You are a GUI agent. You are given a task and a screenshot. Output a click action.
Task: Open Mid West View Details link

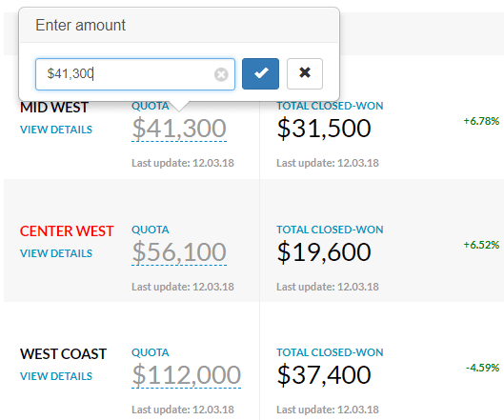tap(56, 130)
